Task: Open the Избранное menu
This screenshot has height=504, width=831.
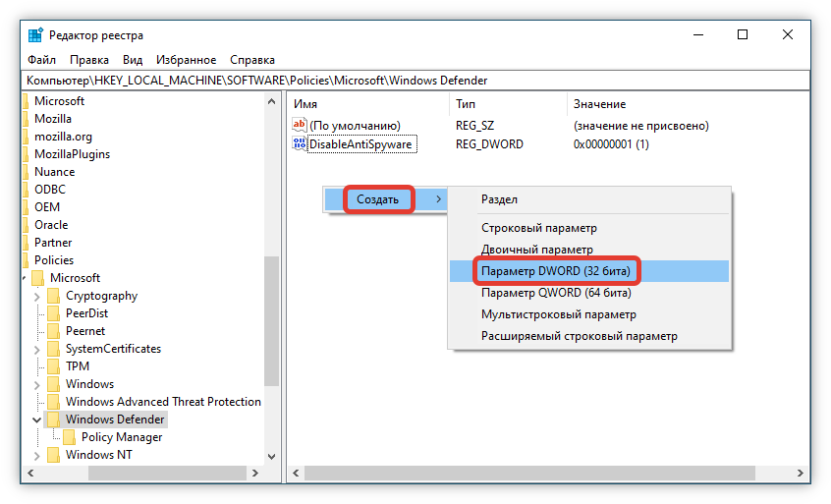Action: (x=186, y=59)
